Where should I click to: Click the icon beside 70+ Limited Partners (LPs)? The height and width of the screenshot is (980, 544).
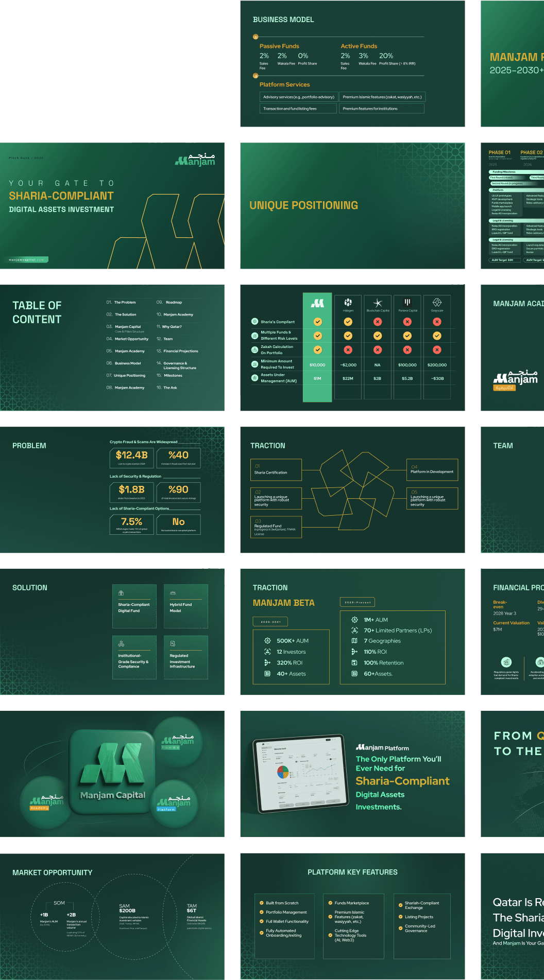point(354,630)
